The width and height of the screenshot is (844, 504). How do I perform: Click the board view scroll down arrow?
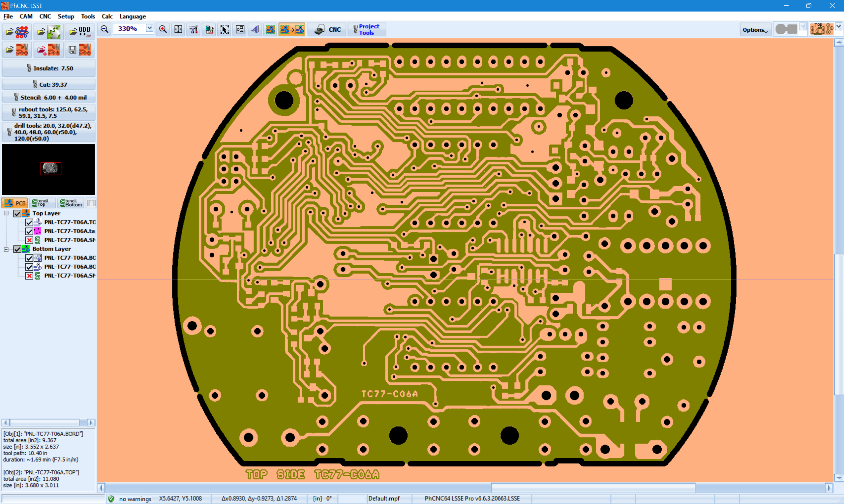[839, 478]
